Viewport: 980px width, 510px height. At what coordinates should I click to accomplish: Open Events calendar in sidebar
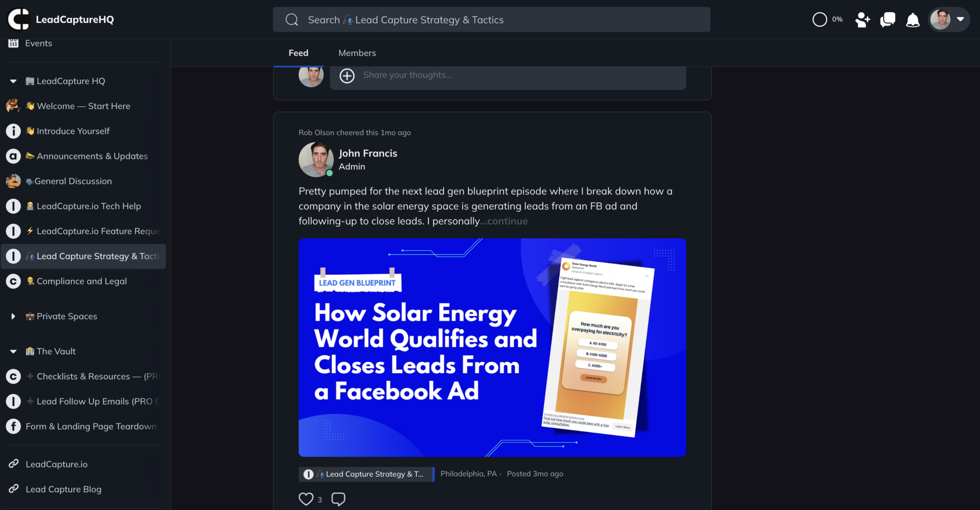click(38, 43)
